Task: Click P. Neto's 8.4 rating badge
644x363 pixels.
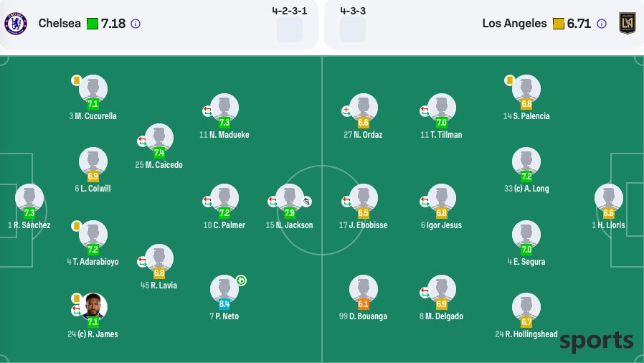Action: [224, 304]
